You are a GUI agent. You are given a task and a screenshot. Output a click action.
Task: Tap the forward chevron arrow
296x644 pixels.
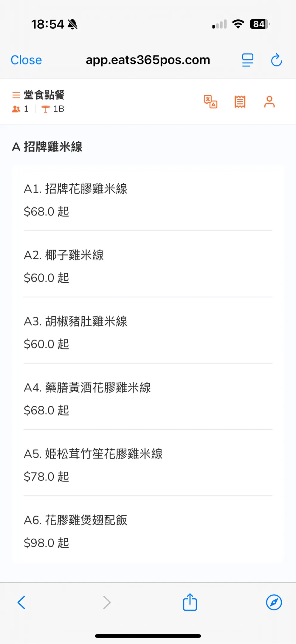(107, 602)
